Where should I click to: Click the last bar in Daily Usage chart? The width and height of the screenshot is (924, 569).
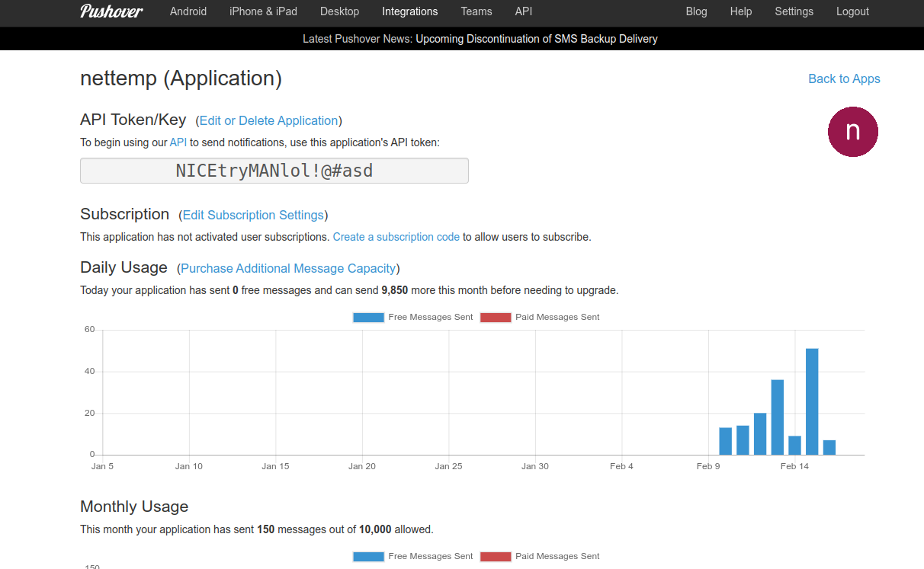coord(829,447)
